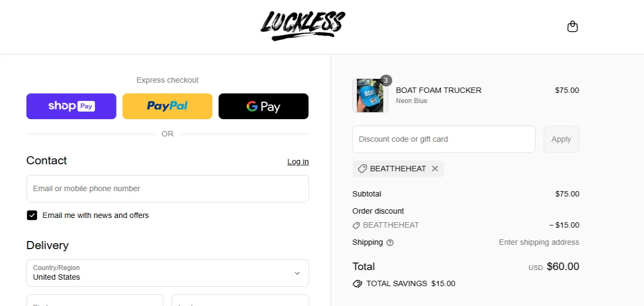
Task: Click the quantity badge on product image
Action: point(386,81)
